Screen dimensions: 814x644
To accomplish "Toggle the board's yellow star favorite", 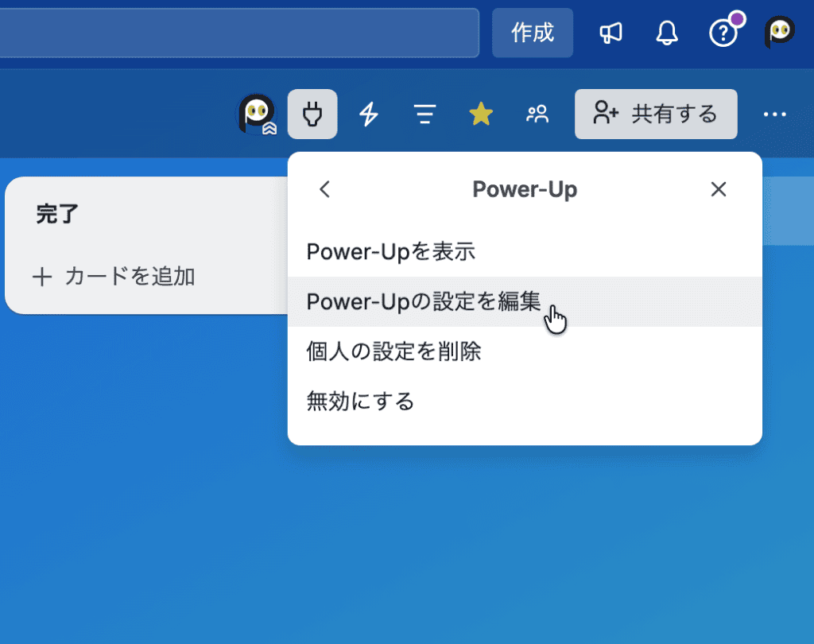I will (x=481, y=114).
